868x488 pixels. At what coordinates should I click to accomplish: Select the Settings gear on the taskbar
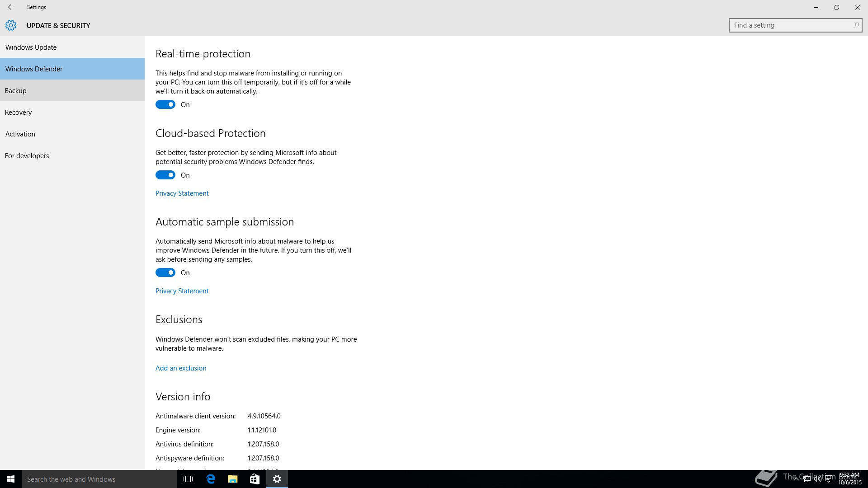(277, 479)
